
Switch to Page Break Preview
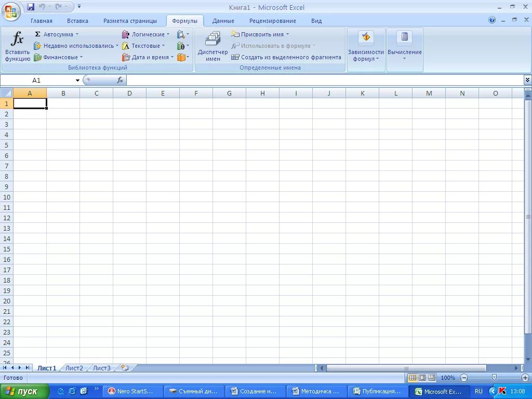point(432,378)
